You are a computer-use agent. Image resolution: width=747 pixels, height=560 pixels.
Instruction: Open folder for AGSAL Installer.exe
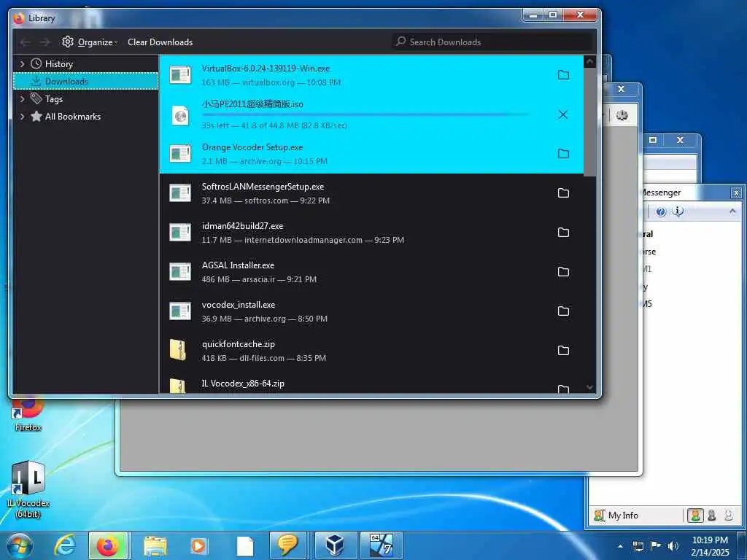(x=563, y=271)
